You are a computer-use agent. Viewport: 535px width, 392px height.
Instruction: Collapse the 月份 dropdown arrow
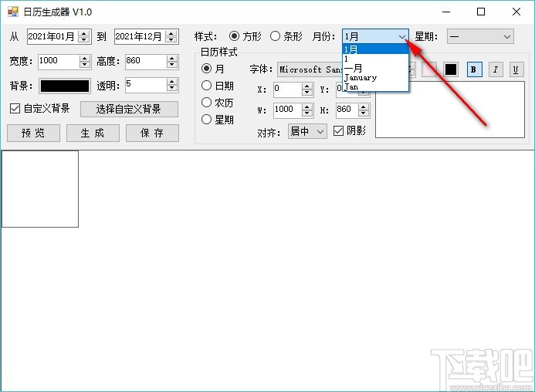coord(402,36)
